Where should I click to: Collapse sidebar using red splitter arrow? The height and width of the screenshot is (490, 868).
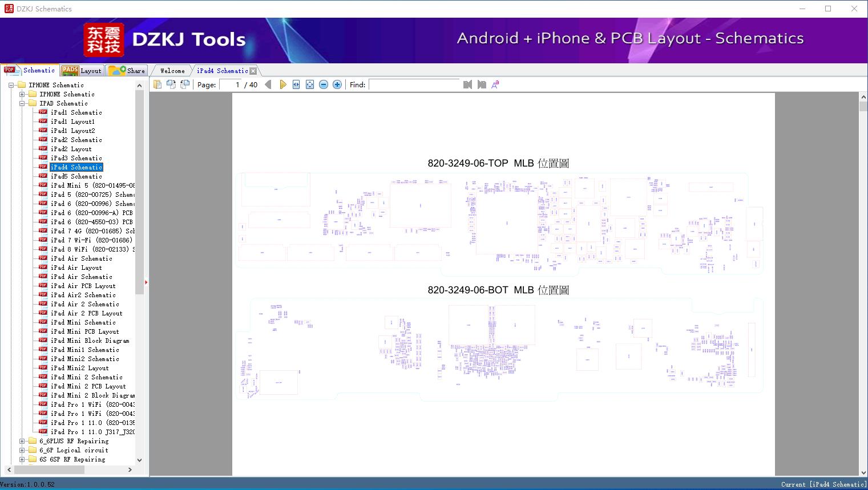click(146, 282)
